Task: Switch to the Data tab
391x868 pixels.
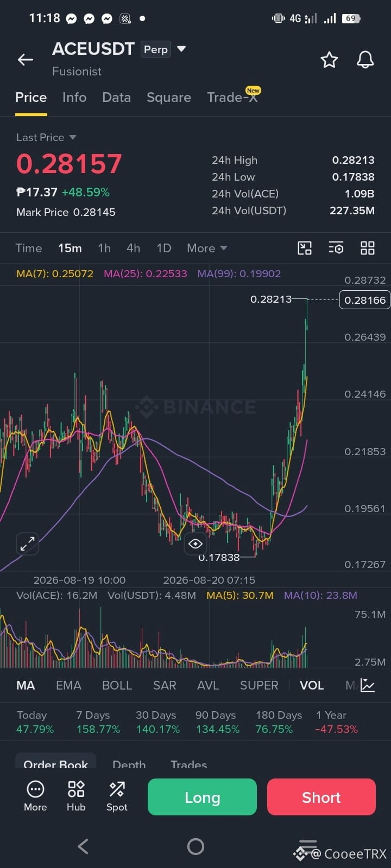Action: tap(116, 97)
